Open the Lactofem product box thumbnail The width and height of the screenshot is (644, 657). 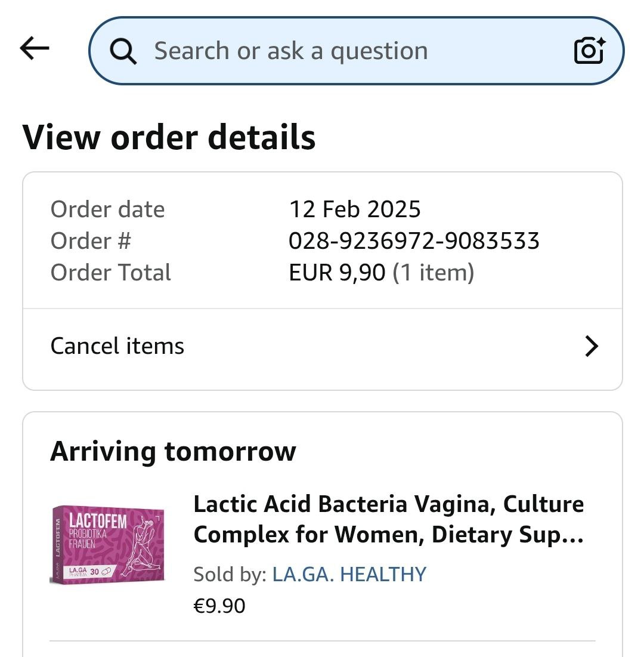tap(107, 544)
